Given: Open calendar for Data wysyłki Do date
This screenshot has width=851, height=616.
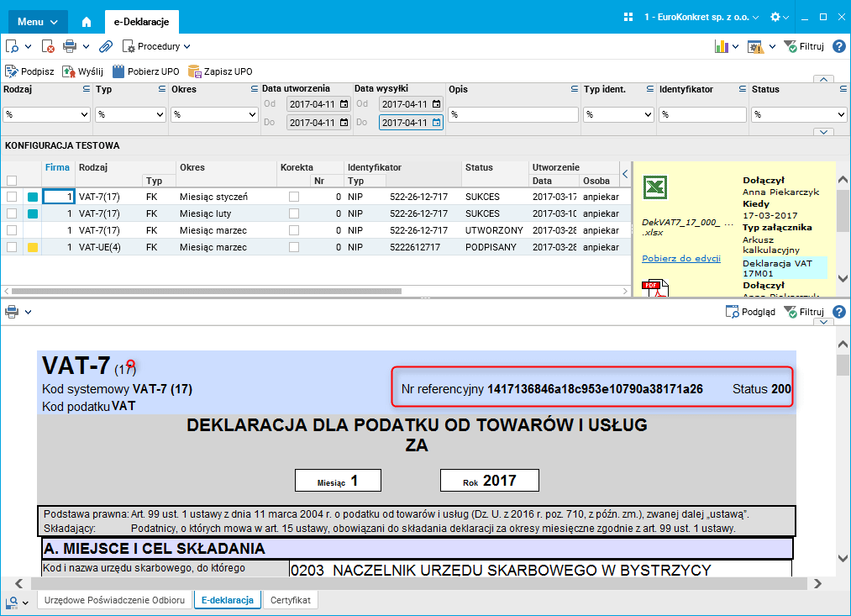Looking at the screenshot, I should [436, 123].
